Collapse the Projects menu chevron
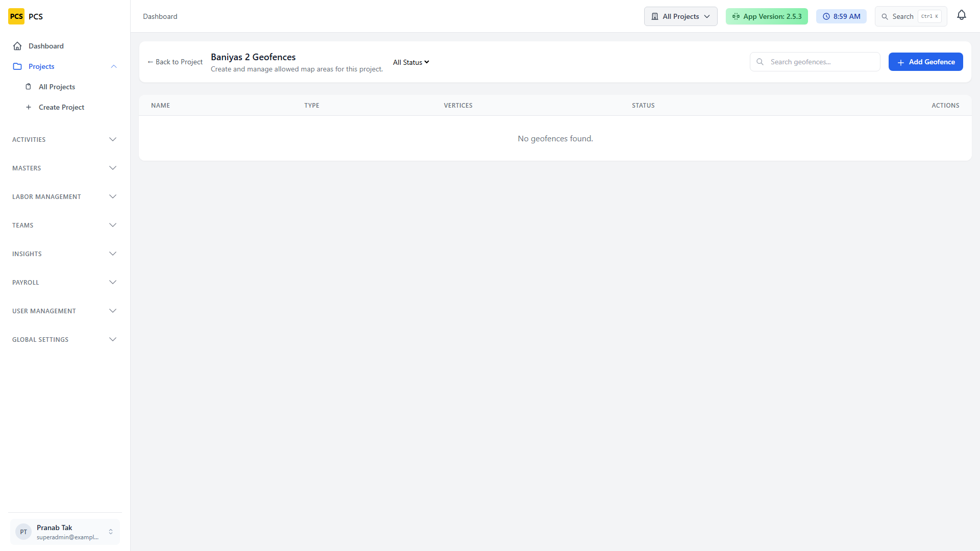Screen dimensions: 980x551 [x=114, y=66]
